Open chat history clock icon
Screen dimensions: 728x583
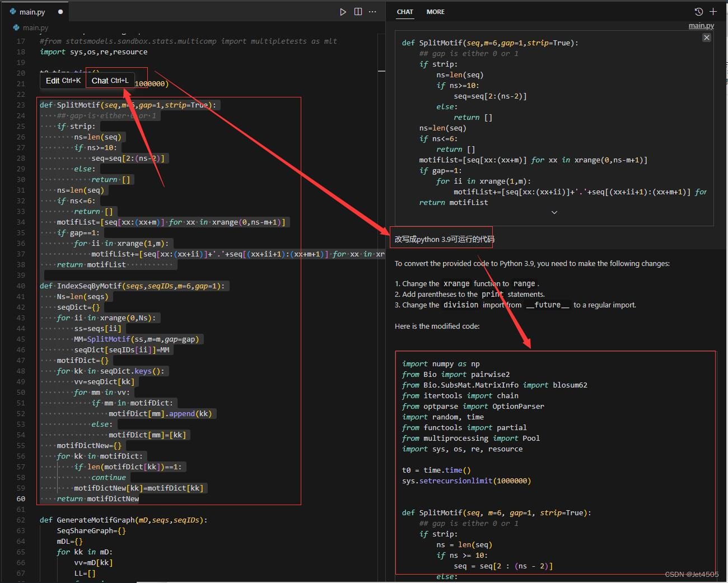[x=699, y=12]
